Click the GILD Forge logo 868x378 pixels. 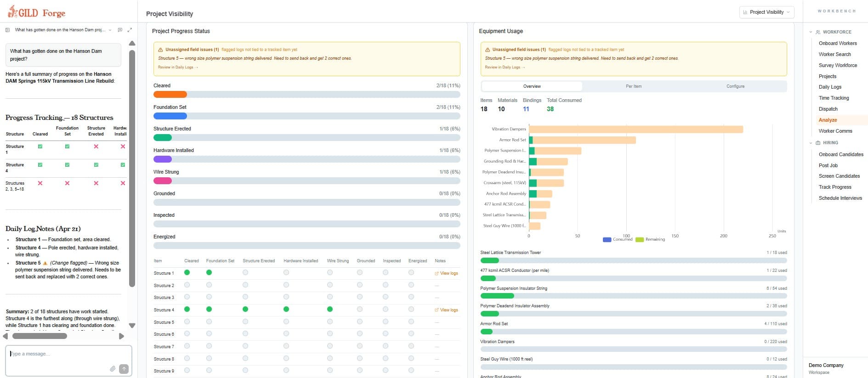[37, 12]
